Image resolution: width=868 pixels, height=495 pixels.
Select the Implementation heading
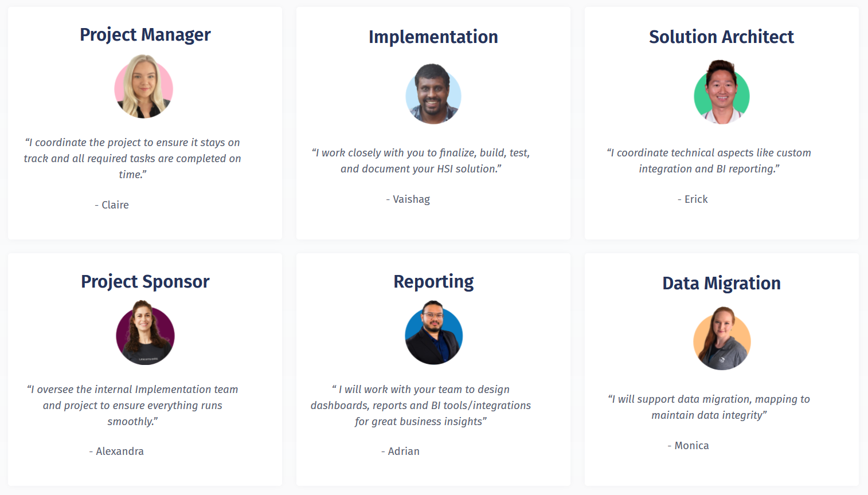pos(433,37)
